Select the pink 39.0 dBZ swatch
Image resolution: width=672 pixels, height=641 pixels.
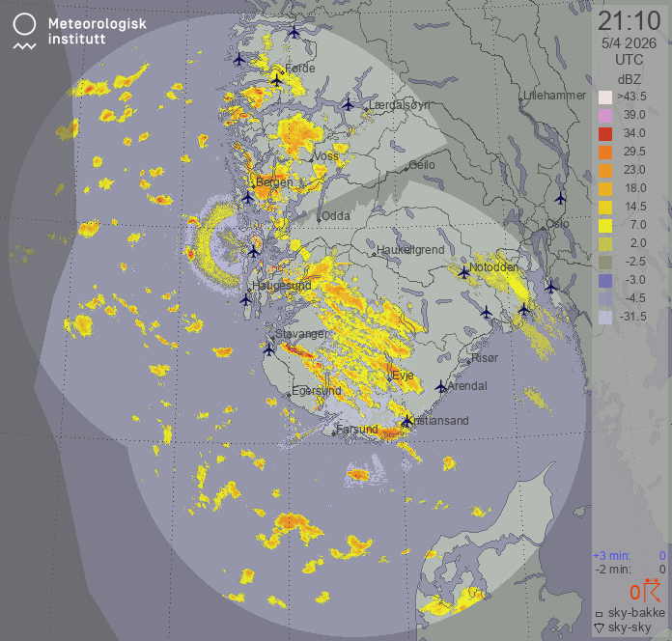(605, 116)
